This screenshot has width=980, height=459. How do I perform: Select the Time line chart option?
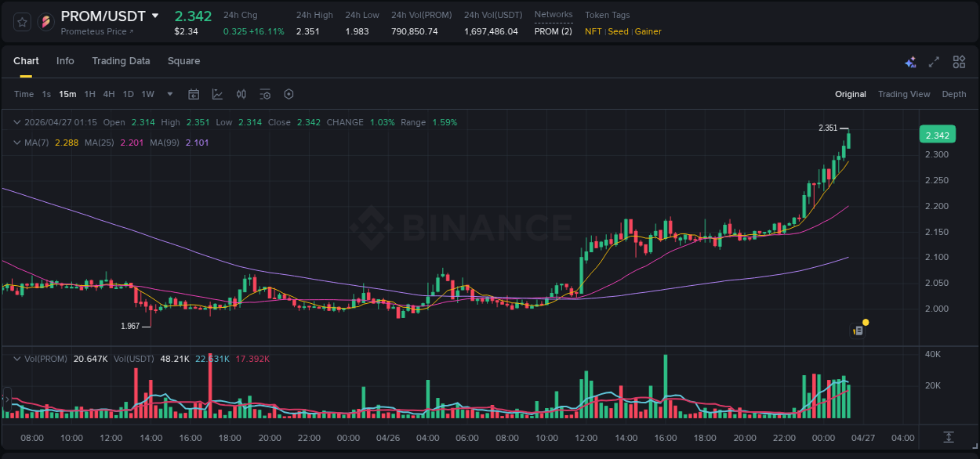click(x=24, y=94)
